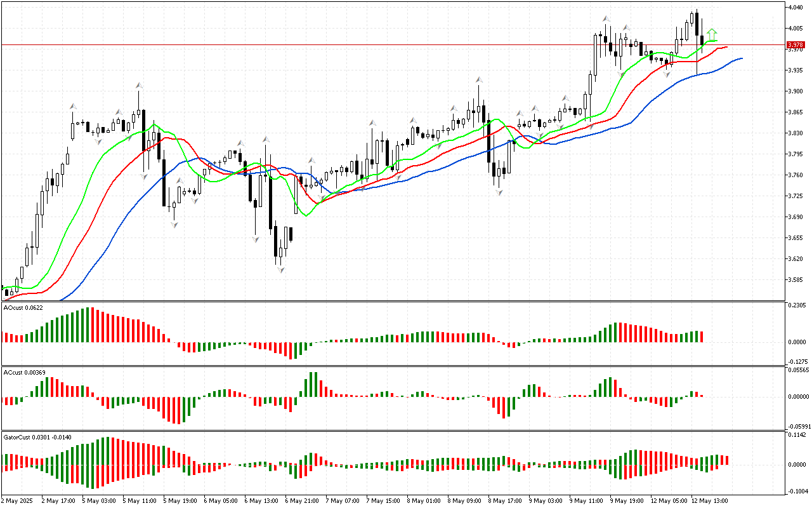Select the green Alligator lips line's right end
This screenshot has height=508, width=812.
717,41
